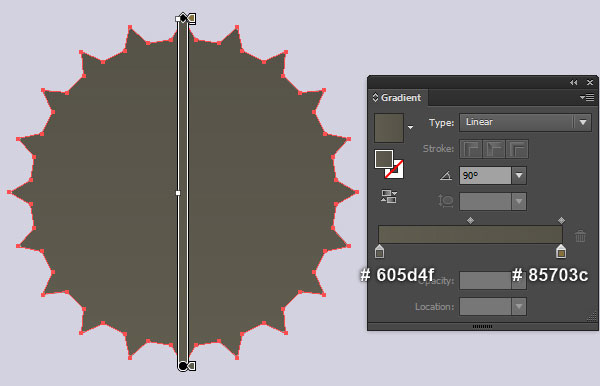Select the right-end diamond above the gradient slider
The image size is (600, 386).
click(x=561, y=220)
